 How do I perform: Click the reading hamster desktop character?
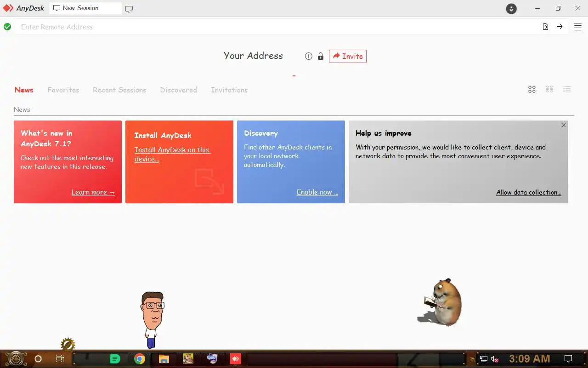tap(440, 302)
